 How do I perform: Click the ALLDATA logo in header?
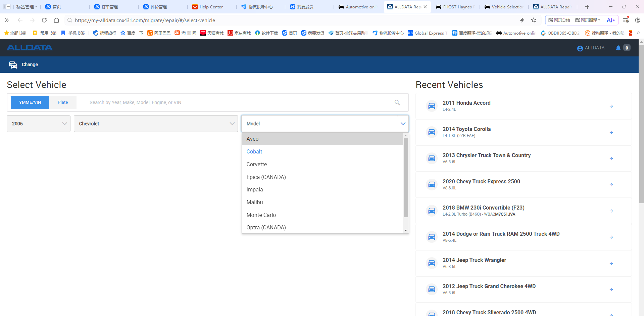pyautogui.click(x=30, y=48)
